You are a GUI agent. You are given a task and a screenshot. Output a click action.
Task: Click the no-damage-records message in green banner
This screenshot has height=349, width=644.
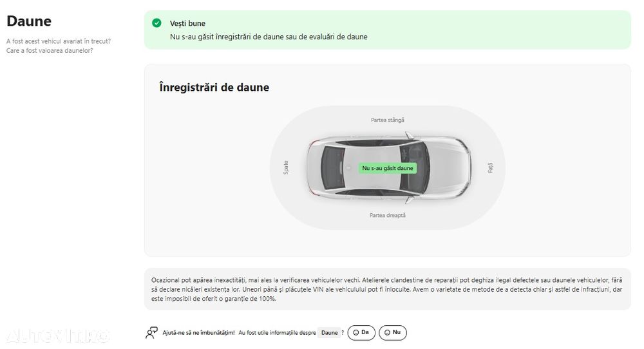click(269, 37)
